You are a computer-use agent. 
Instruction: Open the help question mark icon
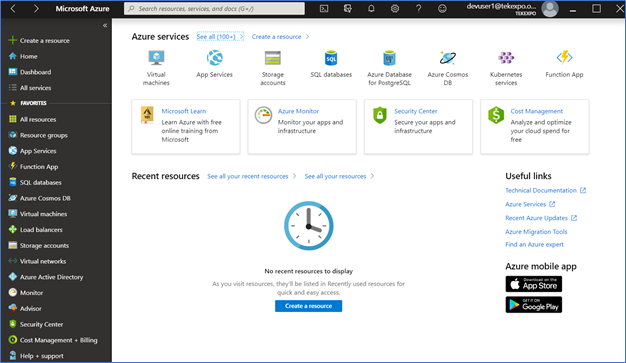(418, 8)
